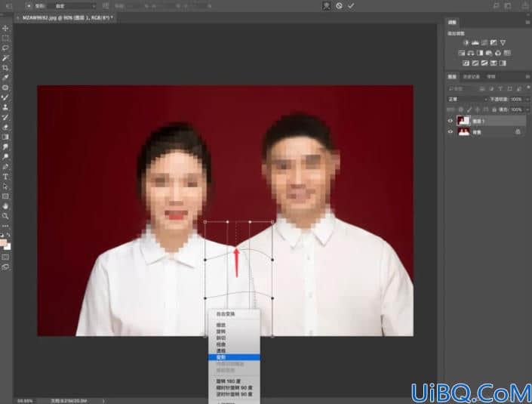Open the fill slider dropdown arrow
The height and width of the screenshot is (404, 532).
tap(527, 109)
